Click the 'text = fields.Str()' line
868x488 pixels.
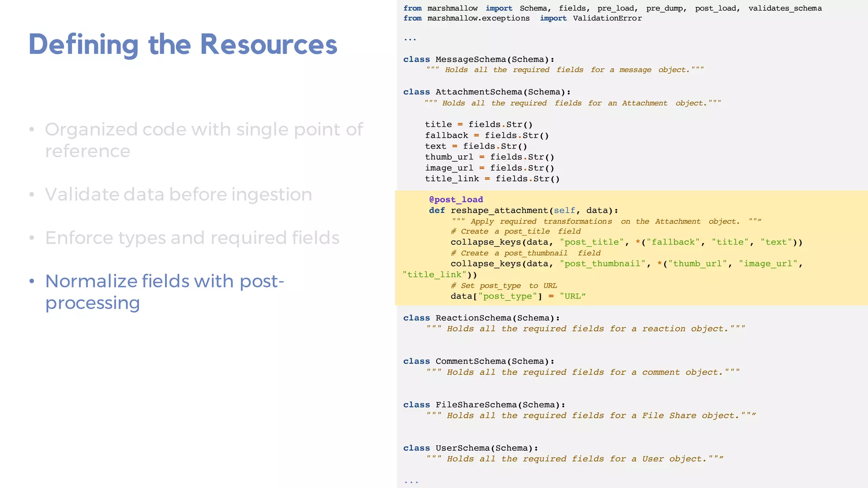(x=476, y=146)
